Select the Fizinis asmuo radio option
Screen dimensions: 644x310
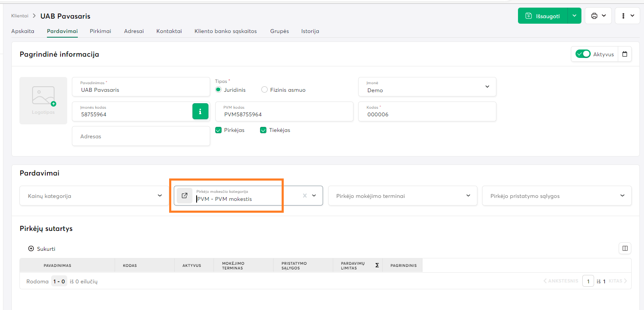[x=265, y=90]
